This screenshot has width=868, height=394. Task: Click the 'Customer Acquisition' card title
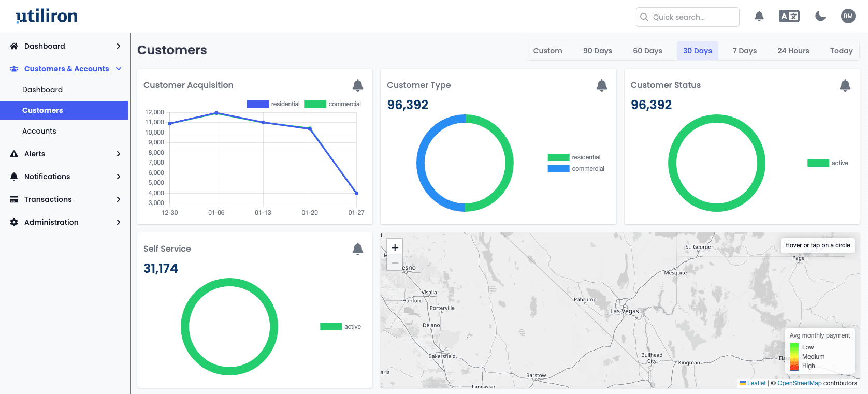pos(189,85)
